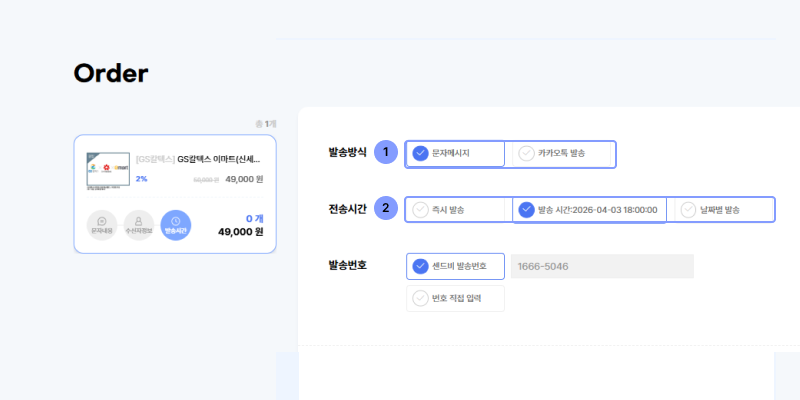Click the 2% discount label
The image size is (800, 400).
(x=141, y=179)
